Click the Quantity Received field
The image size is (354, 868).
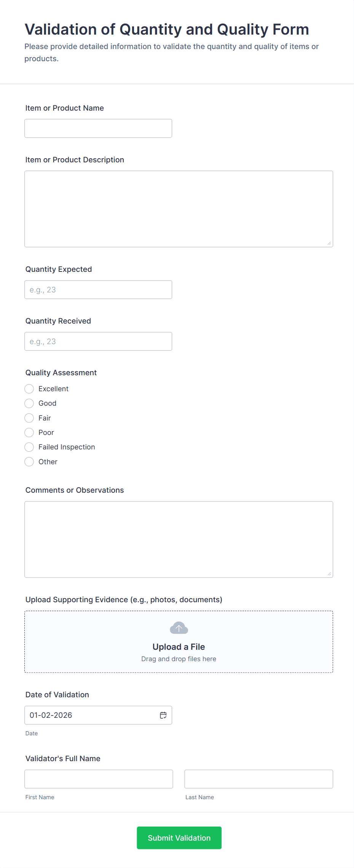pyautogui.click(x=98, y=341)
